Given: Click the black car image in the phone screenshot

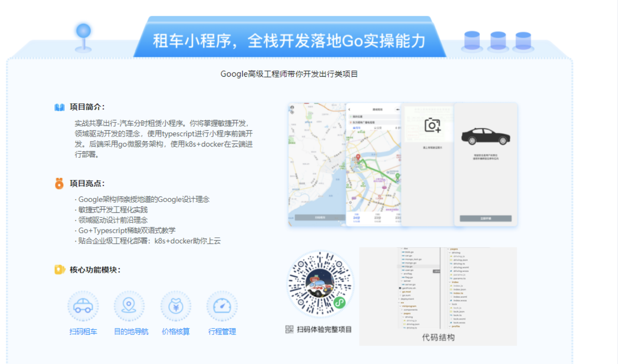Looking at the screenshot, I should tap(486, 137).
